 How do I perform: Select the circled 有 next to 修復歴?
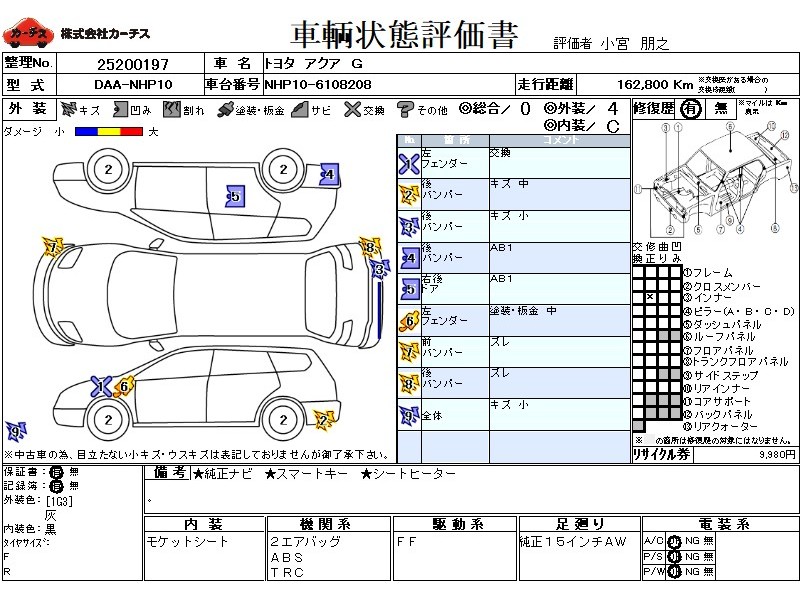pos(690,110)
